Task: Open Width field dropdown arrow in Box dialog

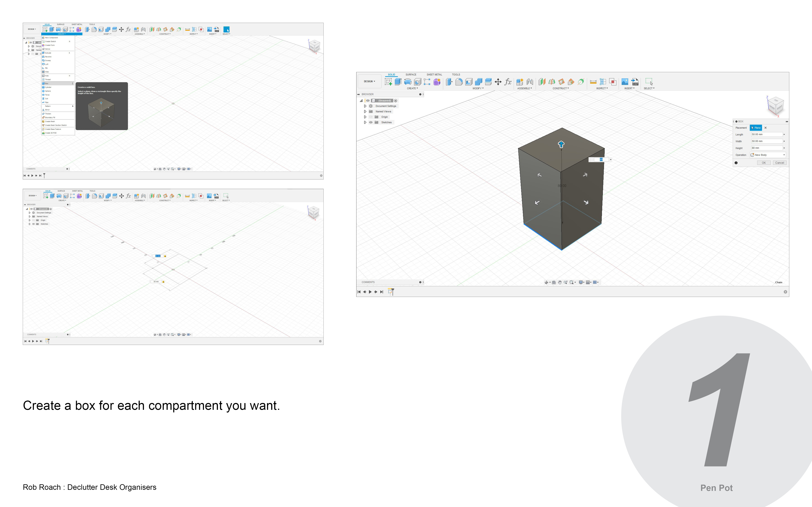Action: coord(784,141)
